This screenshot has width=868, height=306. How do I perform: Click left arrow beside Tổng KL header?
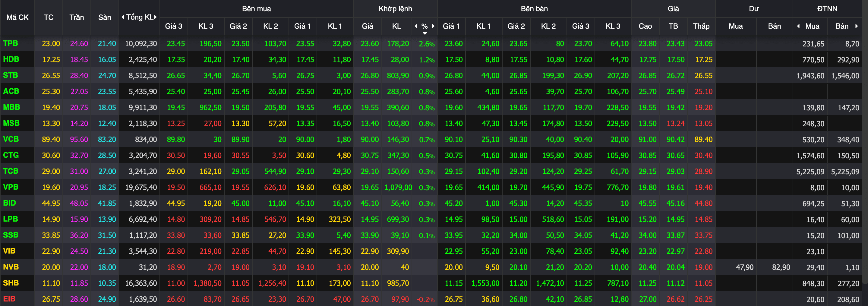[x=123, y=17]
